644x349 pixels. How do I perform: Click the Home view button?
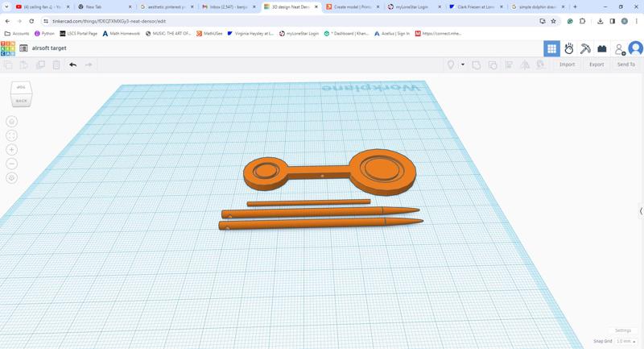(11, 122)
